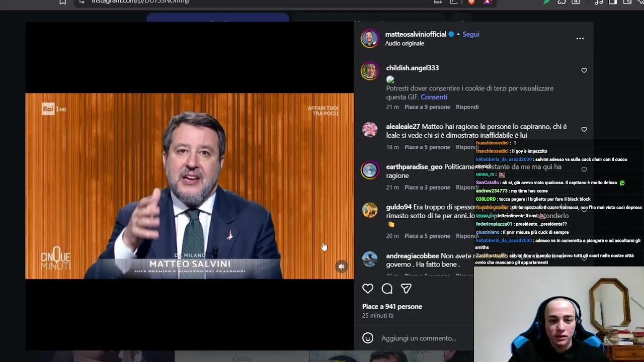The height and width of the screenshot is (362, 644).
Task: Focus the 'Aggiungi un commento...' field
Action: click(x=419, y=338)
